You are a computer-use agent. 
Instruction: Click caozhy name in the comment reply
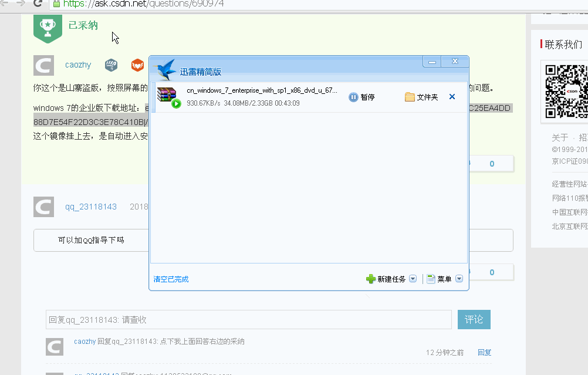click(85, 342)
